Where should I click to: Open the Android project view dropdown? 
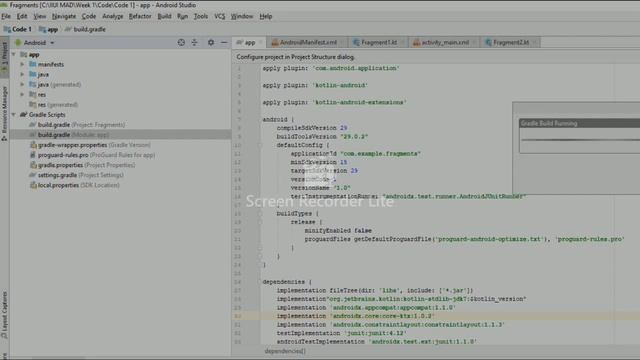[x=35, y=42]
